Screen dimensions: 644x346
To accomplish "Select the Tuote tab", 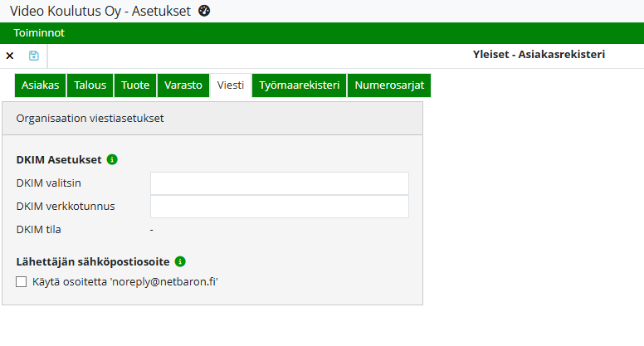I will [x=135, y=85].
